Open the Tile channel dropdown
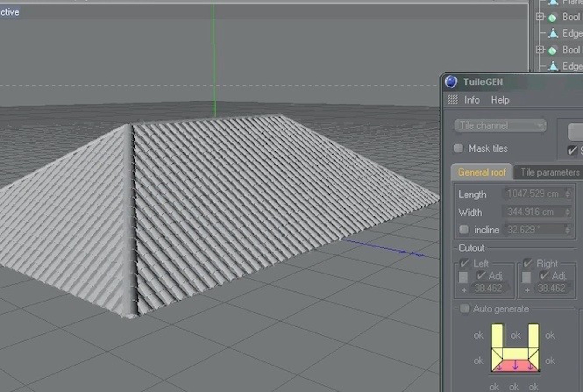583x392 pixels. tap(500, 125)
